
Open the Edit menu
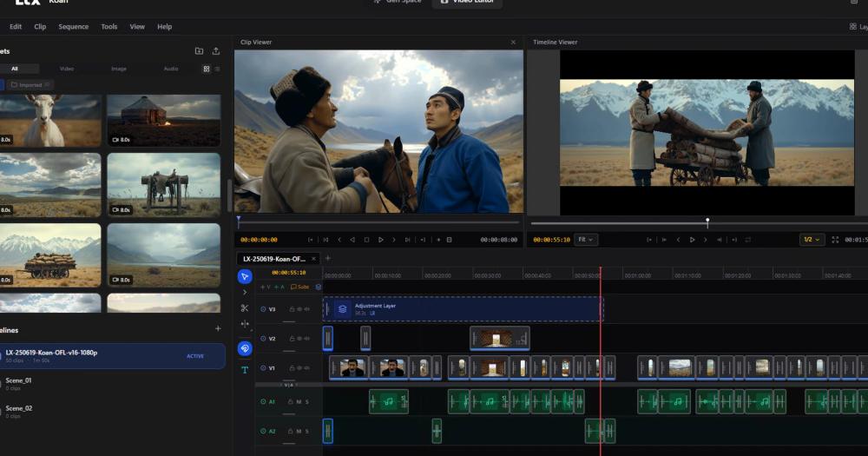(x=16, y=27)
